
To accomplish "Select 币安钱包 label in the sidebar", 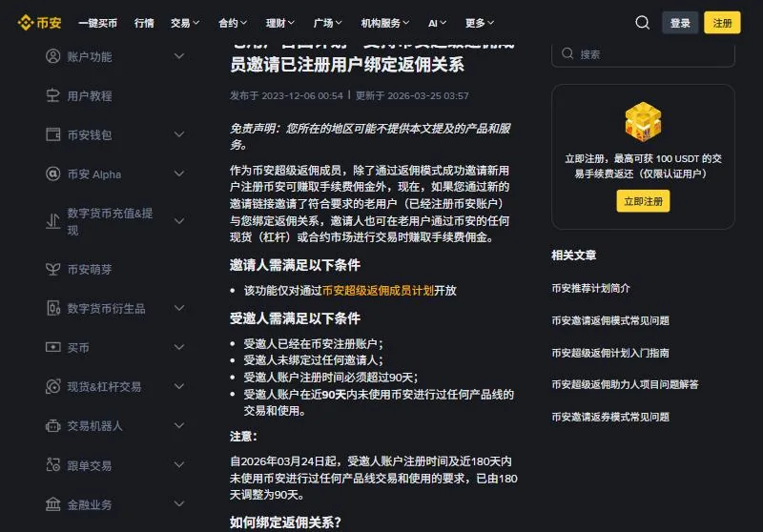I will point(90,135).
